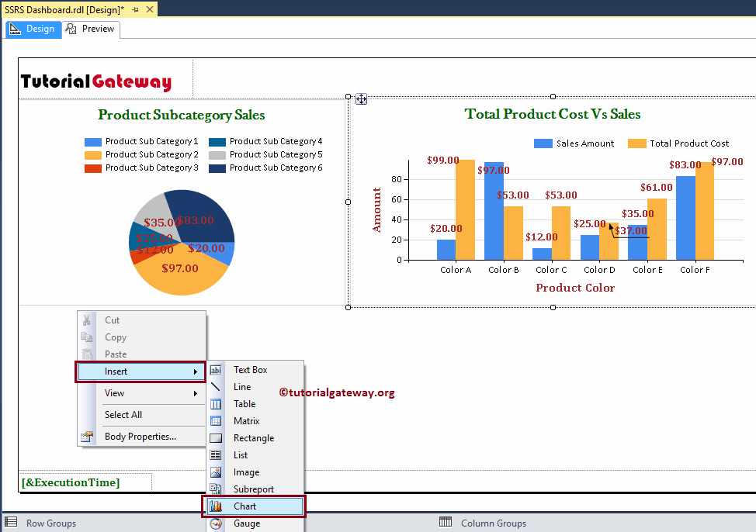Click the Subreport icon
This screenshot has height=532, width=756.
coord(216,489)
